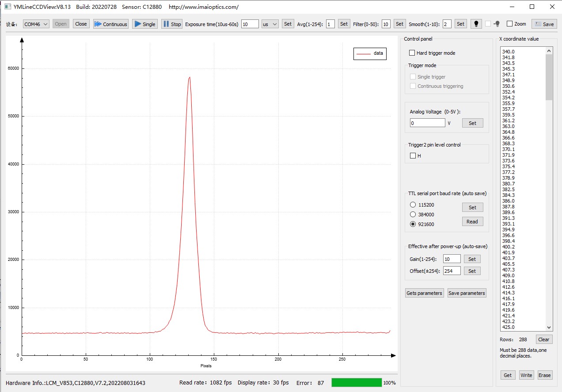The width and height of the screenshot is (562, 392).
Task: Start Continuous acquisition mode
Action: pyautogui.click(x=111, y=24)
